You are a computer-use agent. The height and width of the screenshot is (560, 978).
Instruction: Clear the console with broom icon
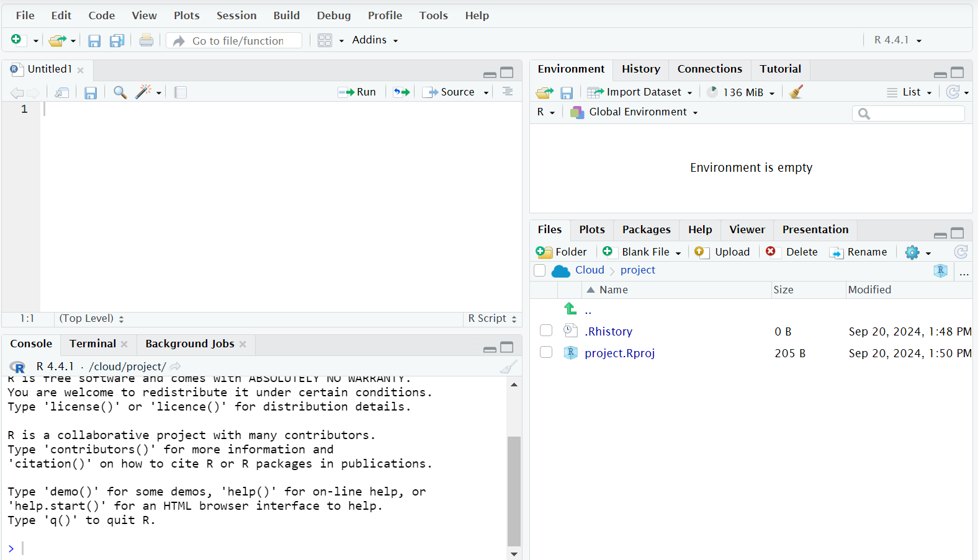(x=508, y=367)
